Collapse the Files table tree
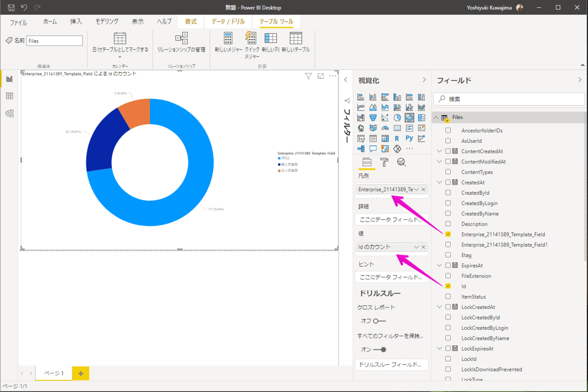Viewport: 588px width, 392px height. [436, 117]
